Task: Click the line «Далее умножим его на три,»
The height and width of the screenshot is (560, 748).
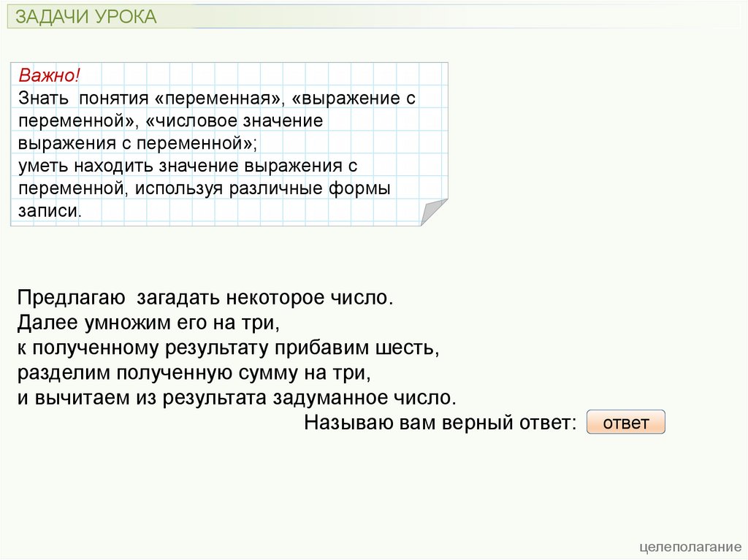Action: 148,323
